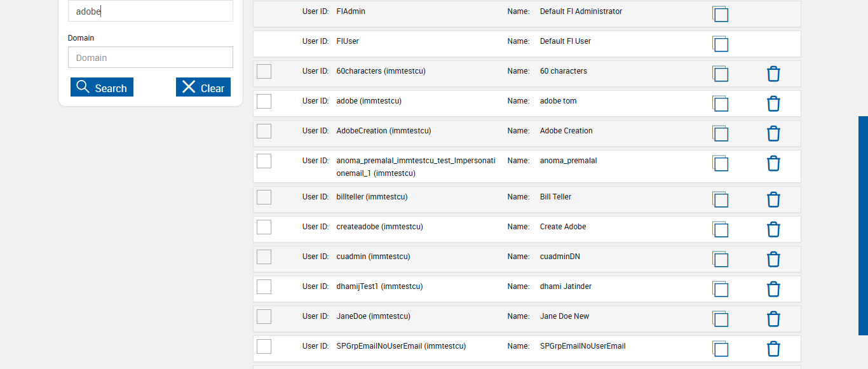The height and width of the screenshot is (369, 868).
Task: Copy the AdobeCreation user entry
Action: (x=720, y=133)
